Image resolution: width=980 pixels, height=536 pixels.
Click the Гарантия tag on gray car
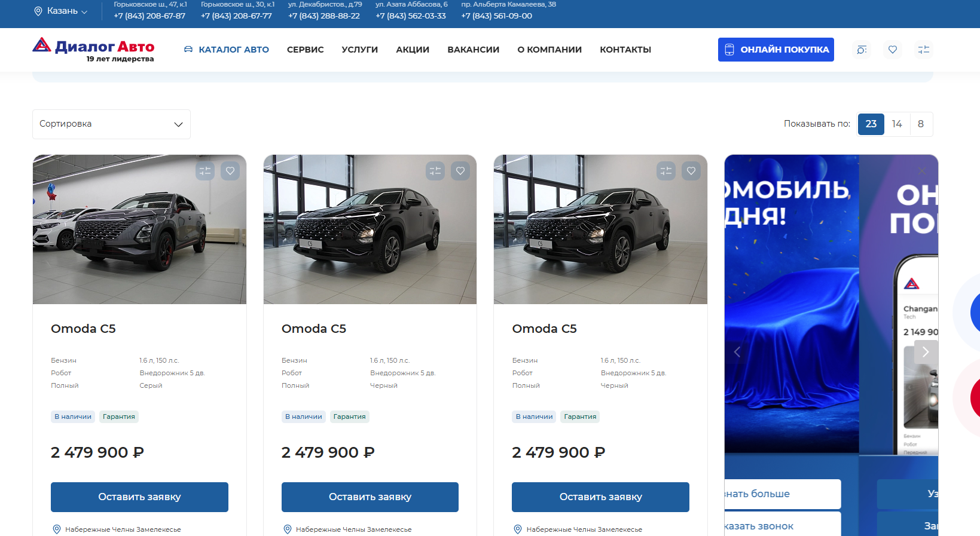click(119, 416)
